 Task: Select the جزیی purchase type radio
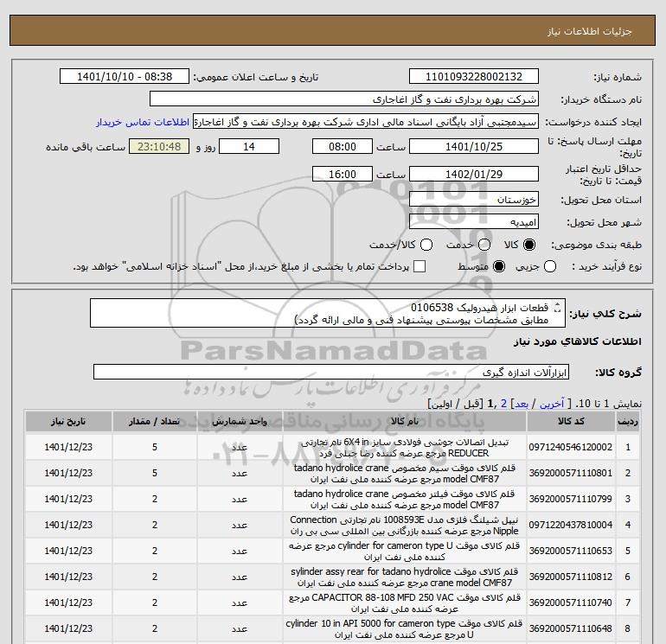tap(550, 266)
